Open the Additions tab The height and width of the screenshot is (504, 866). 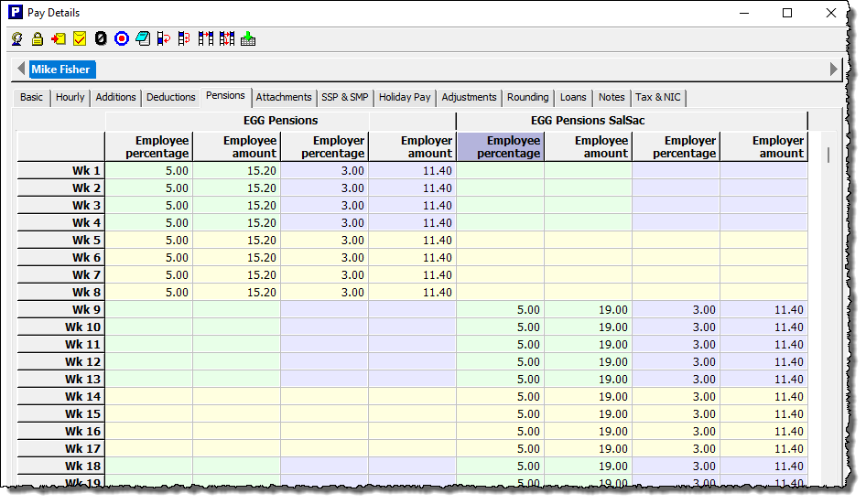[115, 97]
